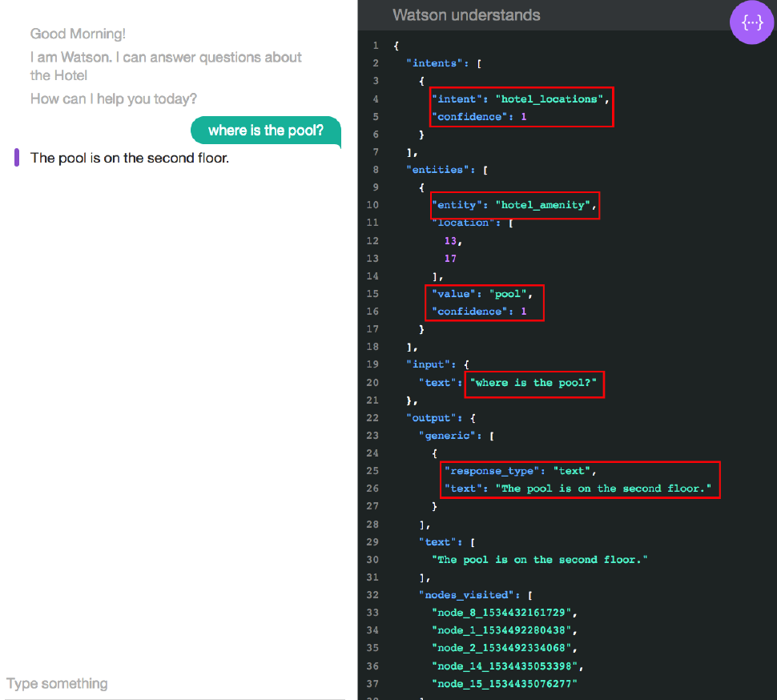Click the "output" key on line 22
This screenshot has height=700, width=777.
pyautogui.click(x=431, y=418)
